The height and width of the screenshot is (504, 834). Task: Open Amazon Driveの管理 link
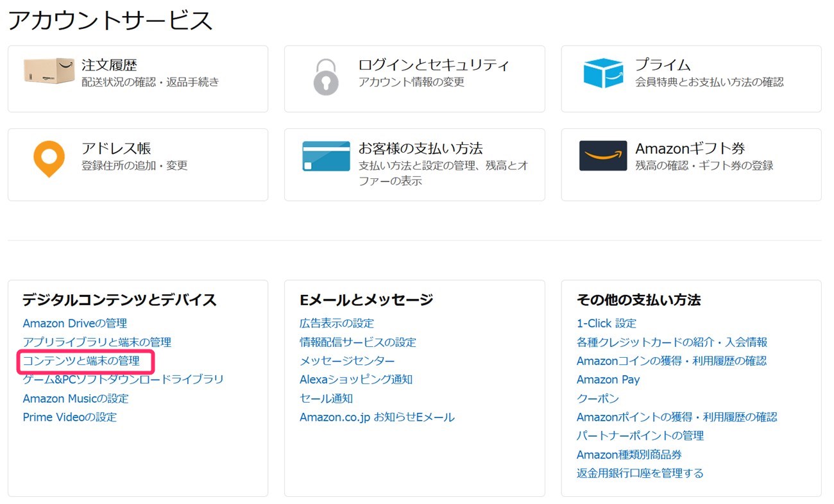(75, 323)
